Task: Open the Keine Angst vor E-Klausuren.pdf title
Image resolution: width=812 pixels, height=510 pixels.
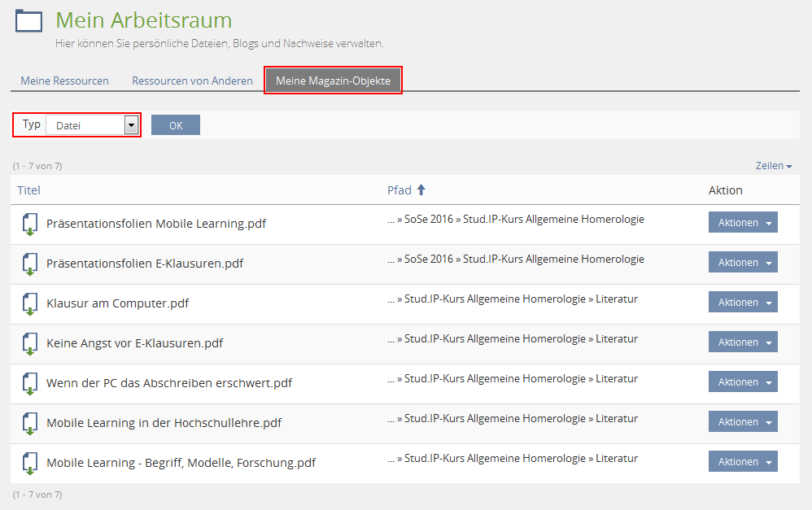Action: 134,343
